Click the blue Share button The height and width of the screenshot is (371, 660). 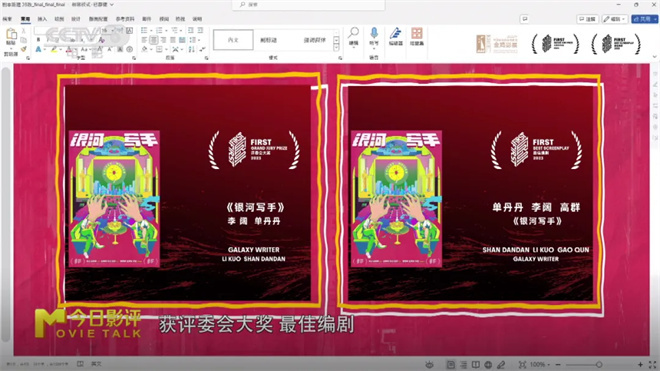point(644,19)
